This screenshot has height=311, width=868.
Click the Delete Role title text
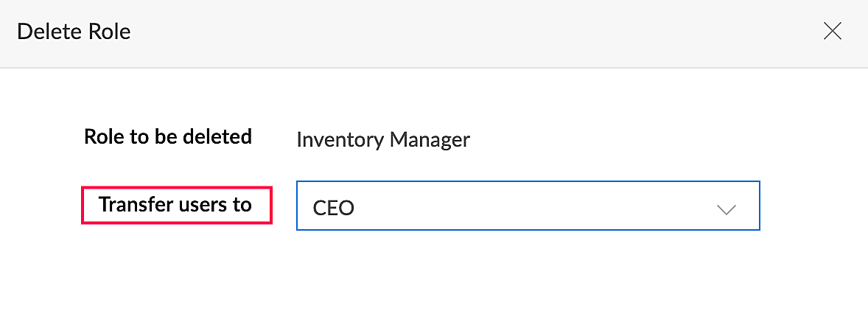tap(74, 32)
